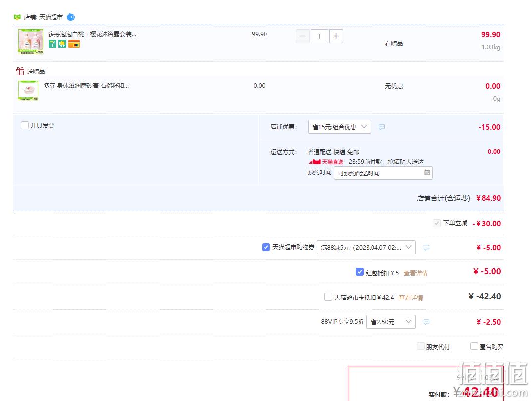532x401 pixels.
Task: Open the 多芬泡泡白桃+樱花沐浴露 product title
Action: pyautogui.click(x=92, y=34)
